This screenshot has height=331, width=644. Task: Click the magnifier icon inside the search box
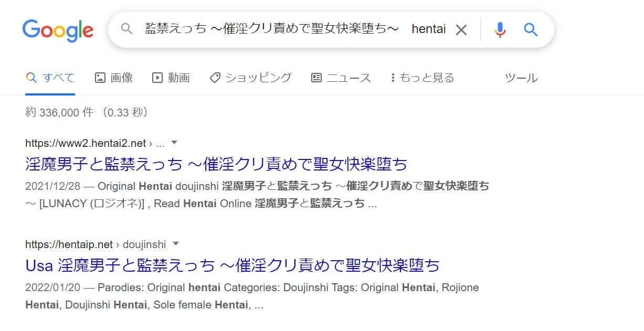click(x=126, y=29)
